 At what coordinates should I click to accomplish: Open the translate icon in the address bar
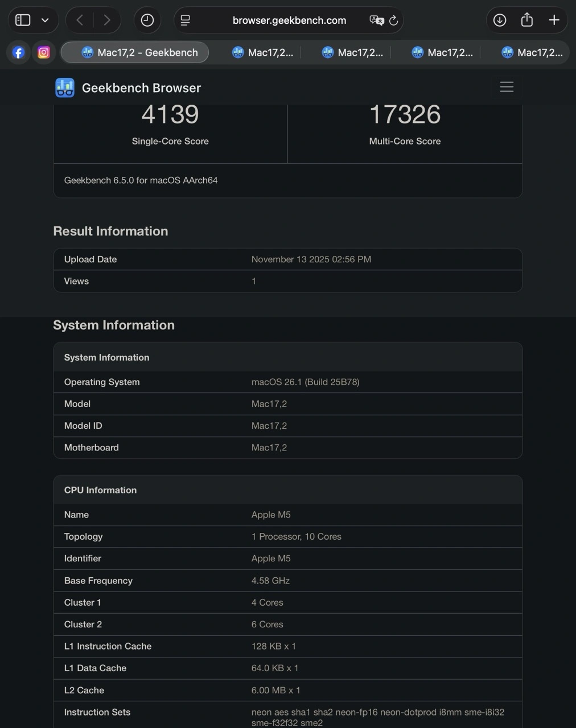pyautogui.click(x=376, y=20)
